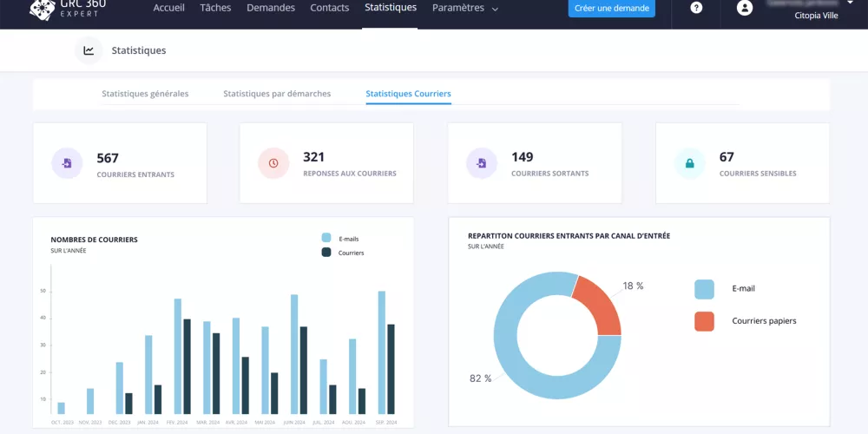
Task: Open the help question mark icon
Action: 696,8
